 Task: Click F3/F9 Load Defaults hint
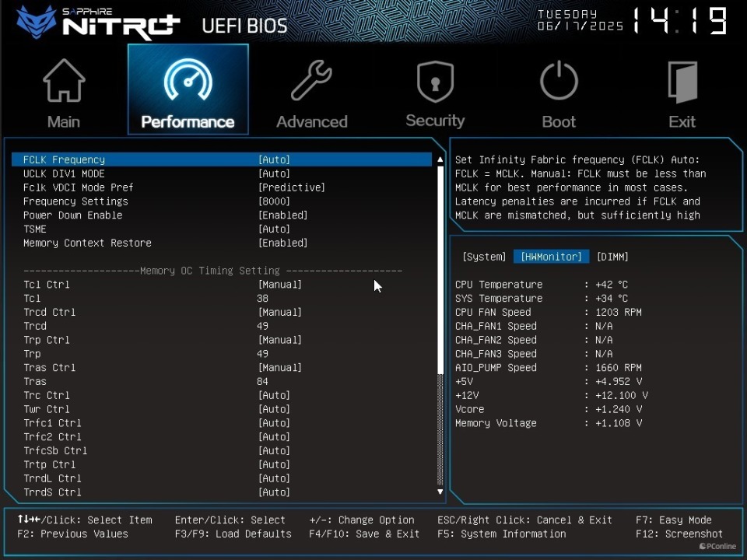[233, 534]
